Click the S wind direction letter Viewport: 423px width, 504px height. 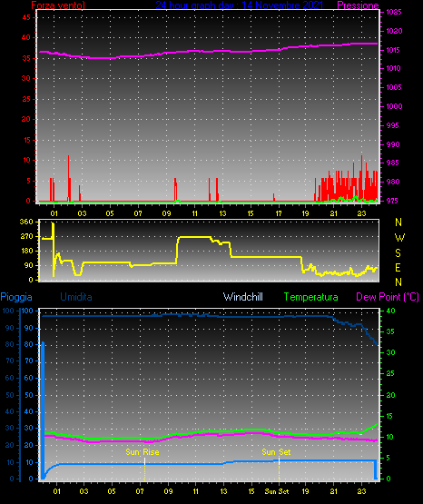pyautogui.click(x=398, y=253)
